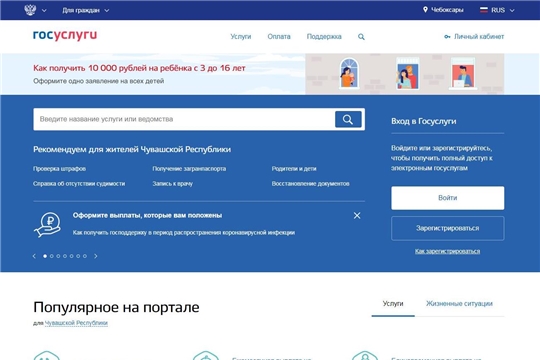Focus the 'Введите название услуги' search field
The height and width of the screenshot is (360, 540).
[184, 119]
